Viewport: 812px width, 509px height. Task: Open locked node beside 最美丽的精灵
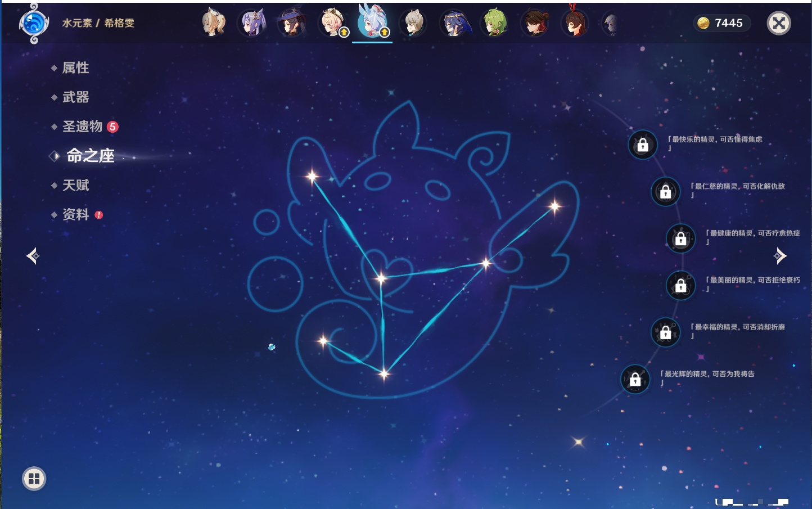pyautogui.click(x=680, y=285)
